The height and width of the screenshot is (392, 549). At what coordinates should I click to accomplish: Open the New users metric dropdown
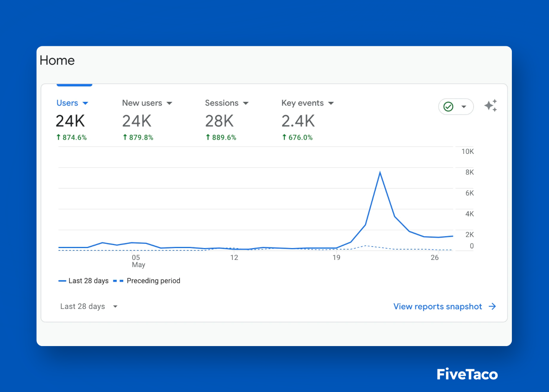147,103
